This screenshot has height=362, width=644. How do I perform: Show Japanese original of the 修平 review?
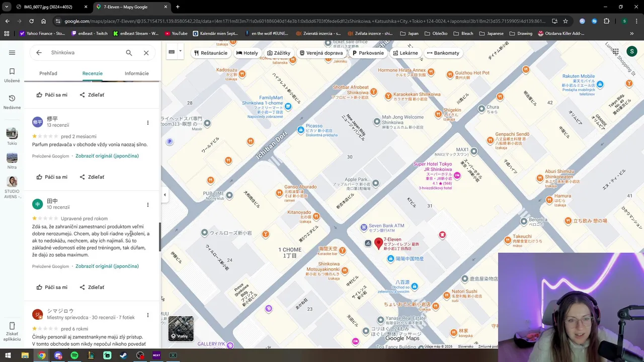tap(107, 156)
